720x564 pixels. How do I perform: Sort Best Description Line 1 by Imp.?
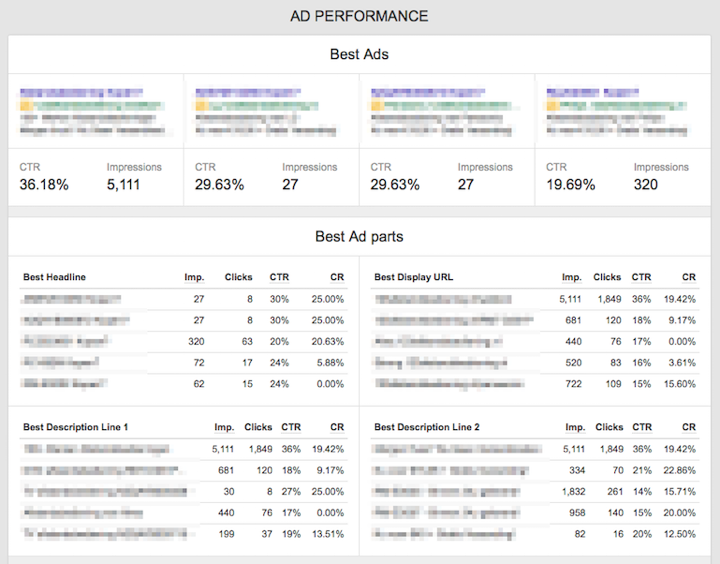[x=224, y=427]
